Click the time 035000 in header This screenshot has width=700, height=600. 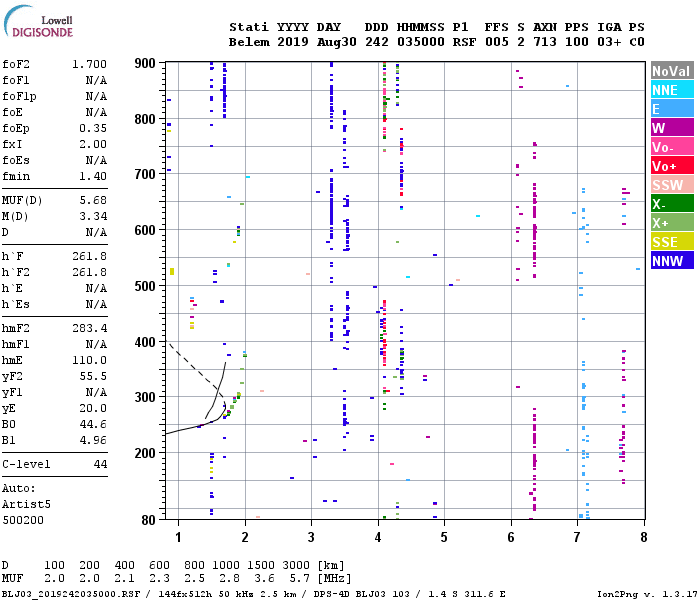click(421, 42)
